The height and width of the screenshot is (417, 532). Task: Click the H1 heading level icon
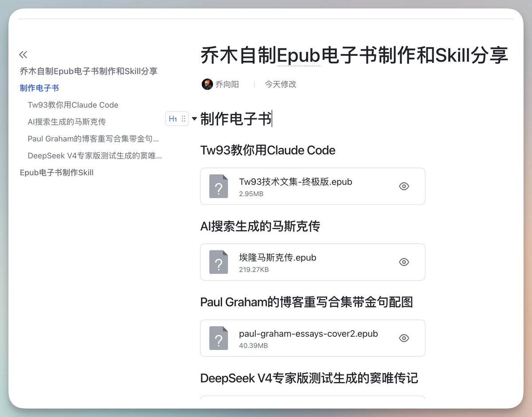[x=172, y=118]
